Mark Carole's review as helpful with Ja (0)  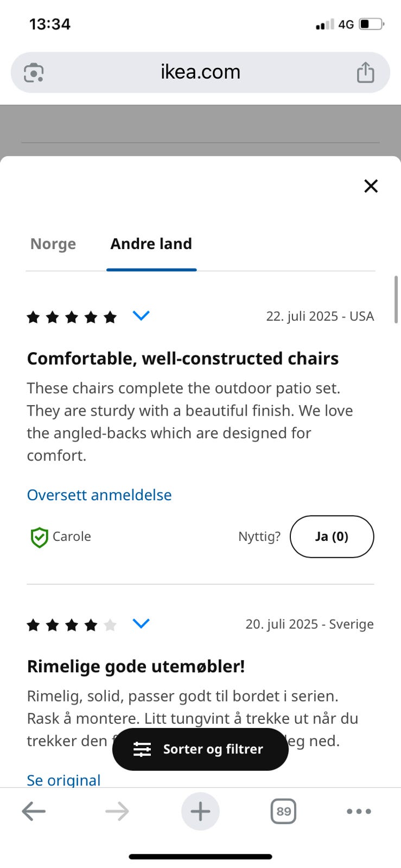click(332, 537)
